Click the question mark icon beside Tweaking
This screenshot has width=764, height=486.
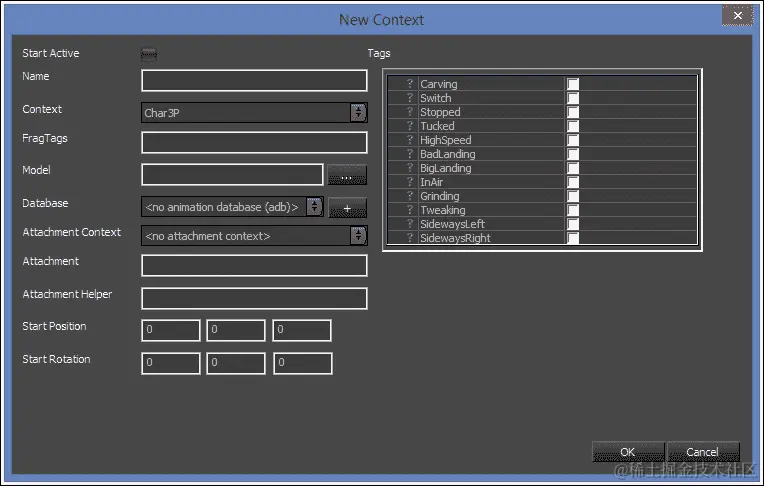(410, 210)
